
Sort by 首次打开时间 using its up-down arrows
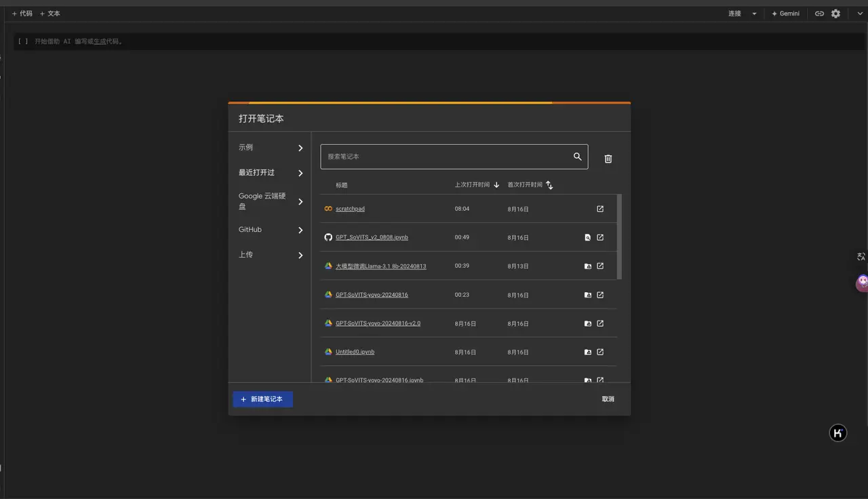549,185
